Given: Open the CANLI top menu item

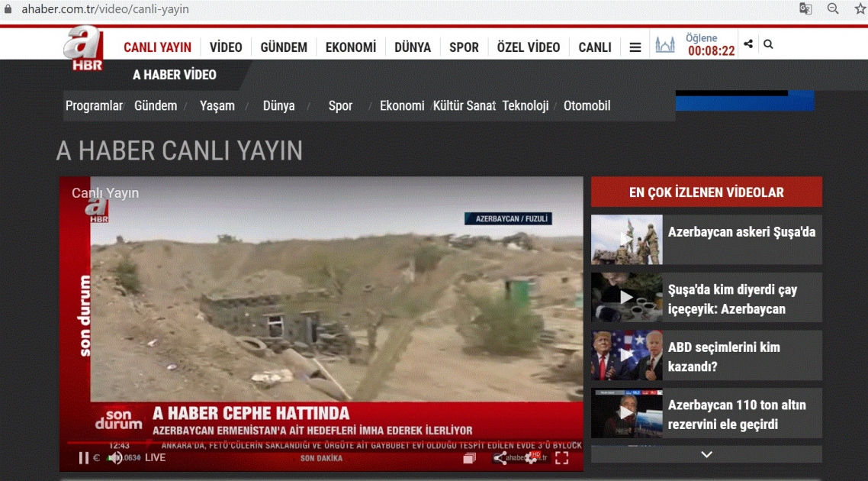Looking at the screenshot, I should click(x=595, y=47).
